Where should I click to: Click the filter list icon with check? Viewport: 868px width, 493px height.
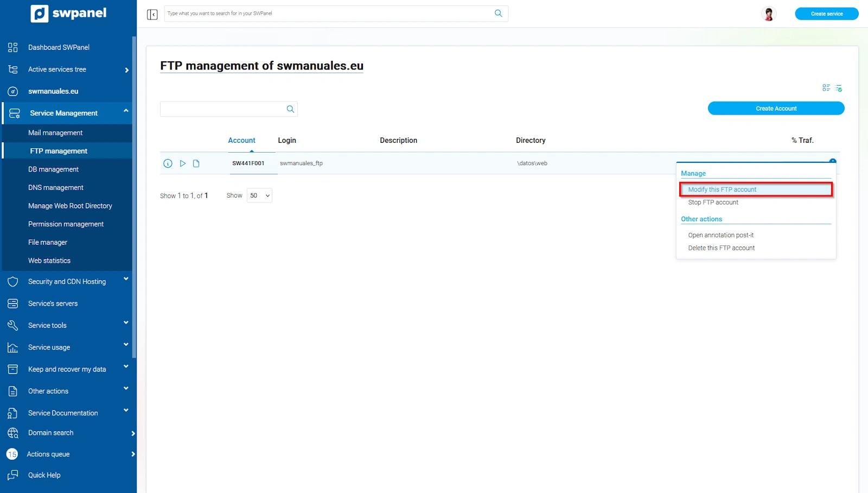point(839,88)
